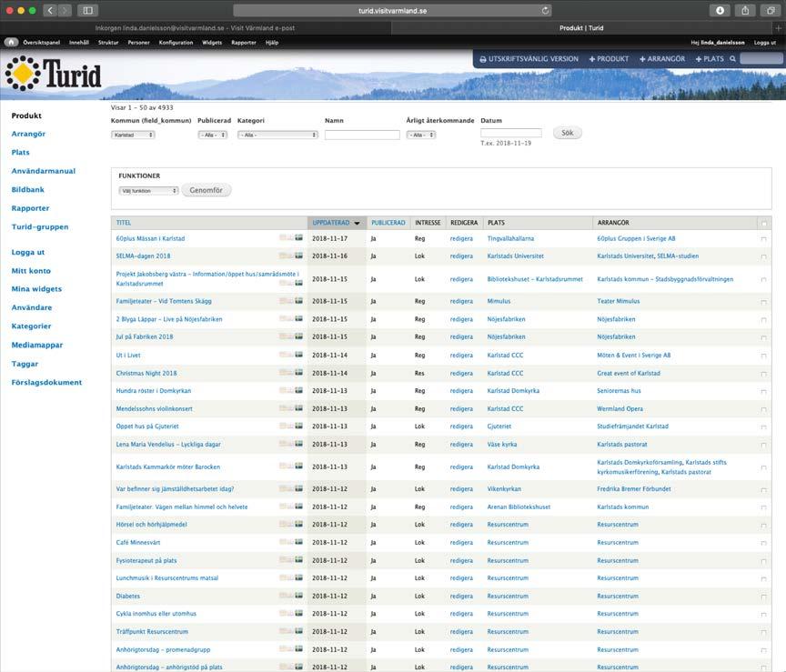Image resolution: width=786 pixels, height=672 pixels.
Task: Click the + Arrangör header link
Action: (662, 59)
